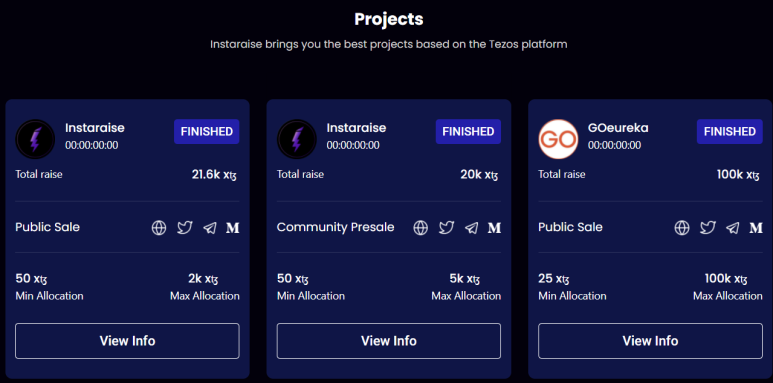Click the GOeureka project name
773x383 pixels.
(618, 128)
